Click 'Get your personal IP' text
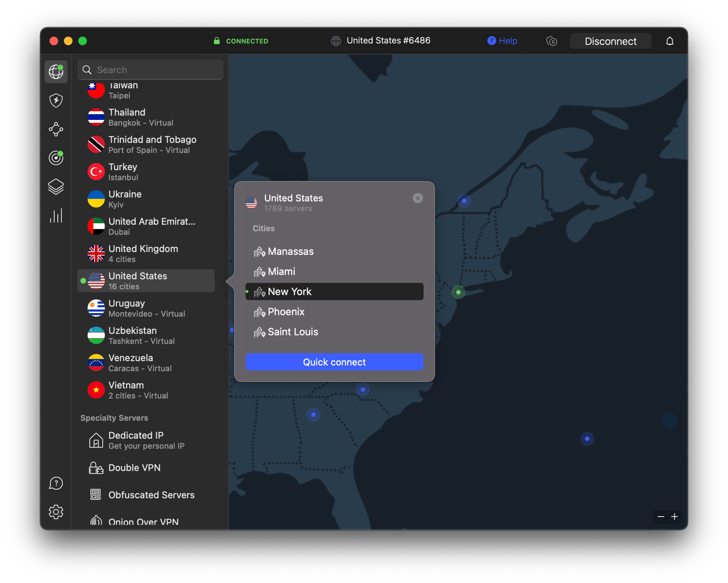 click(x=147, y=446)
